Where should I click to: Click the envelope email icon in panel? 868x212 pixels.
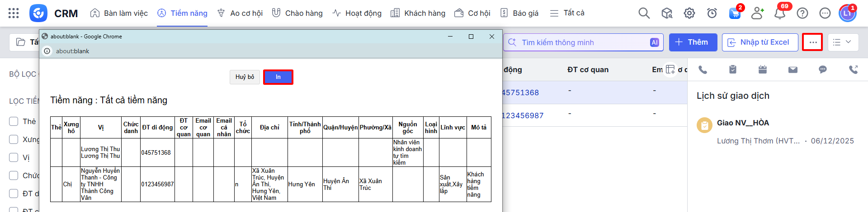(793, 69)
